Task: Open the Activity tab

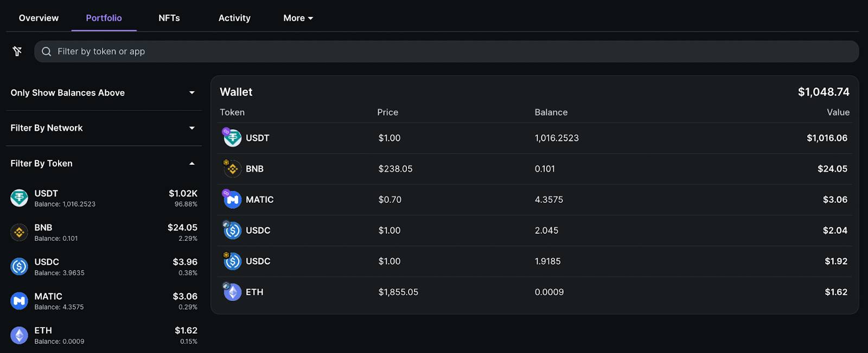Action: coord(234,18)
